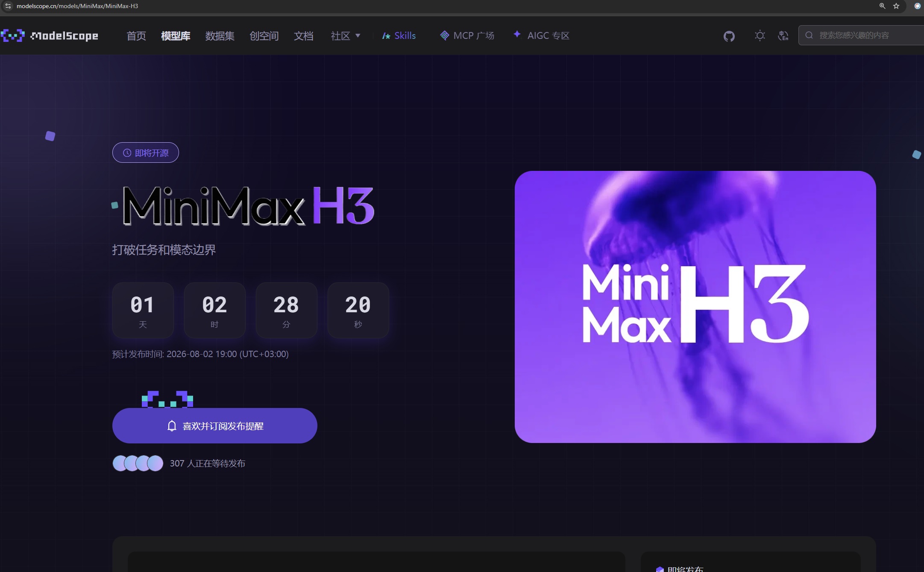Click the AIGC 专区 star icon
The height and width of the screenshot is (572, 924).
coord(517,34)
